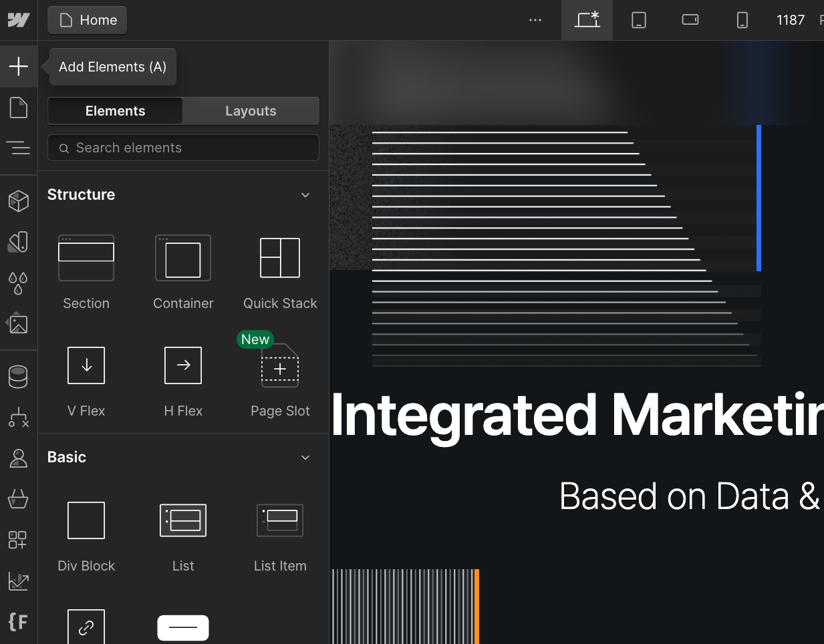
Task: Open the Variables panel icon
Action: 19,242
